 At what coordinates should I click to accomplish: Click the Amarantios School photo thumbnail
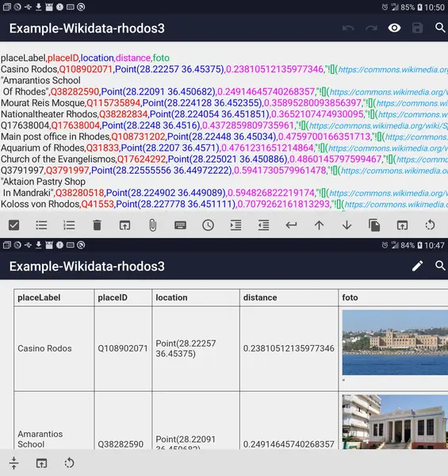(x=395, y=422)
